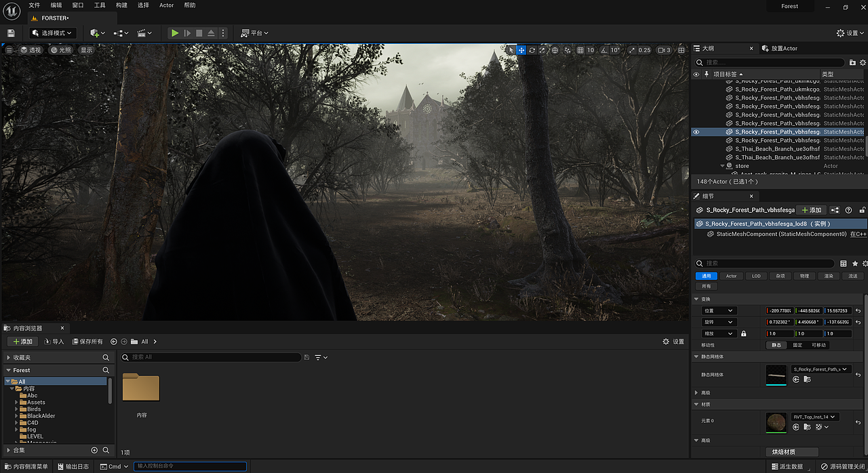Open the 文件 menu

(x=35, y=5)
